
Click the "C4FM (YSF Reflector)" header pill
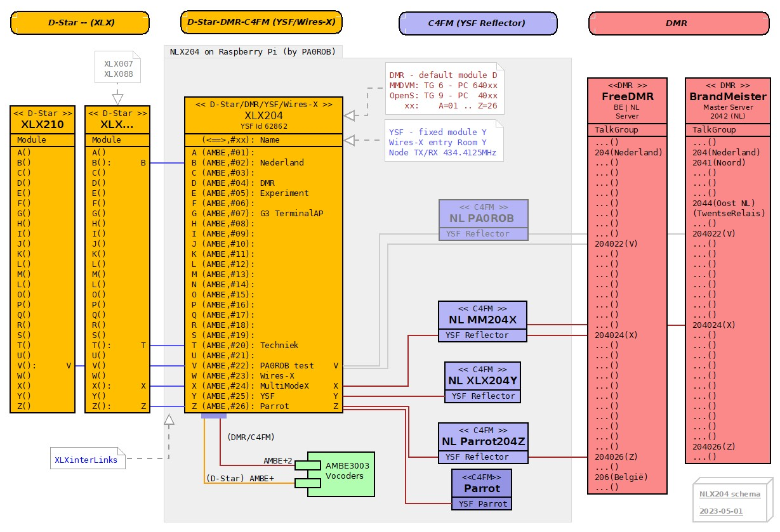(x=477, y=23)
